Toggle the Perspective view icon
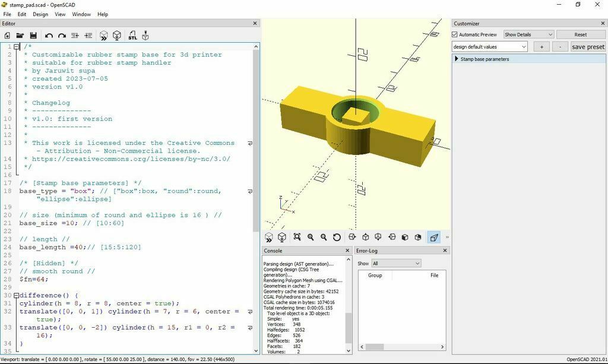Viewport: 608px width, 364px height. point(434,238)
